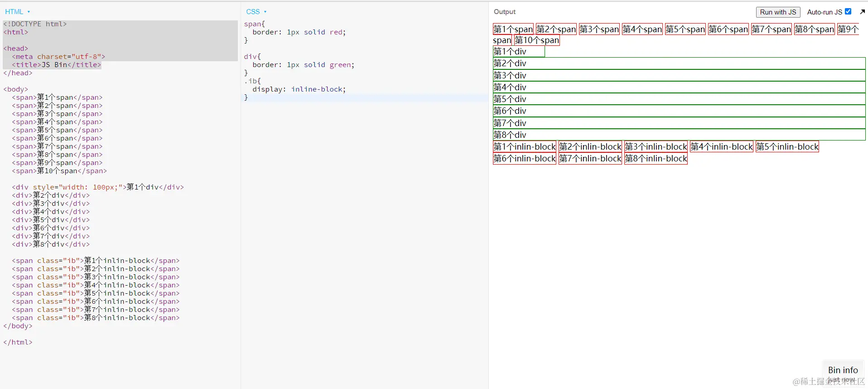Click the 第1个inlin-block box in Output

click(525, 146)
